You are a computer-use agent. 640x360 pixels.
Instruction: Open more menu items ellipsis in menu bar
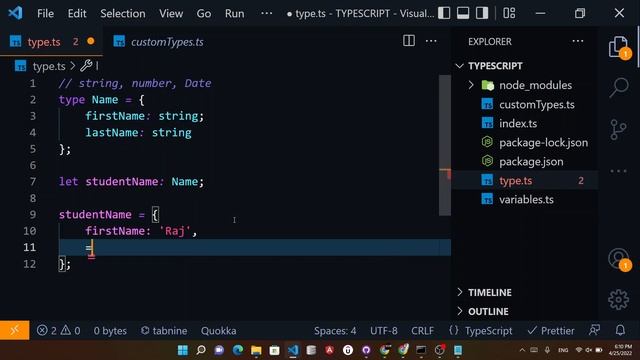pyautogui.click(x=267, y=13)
